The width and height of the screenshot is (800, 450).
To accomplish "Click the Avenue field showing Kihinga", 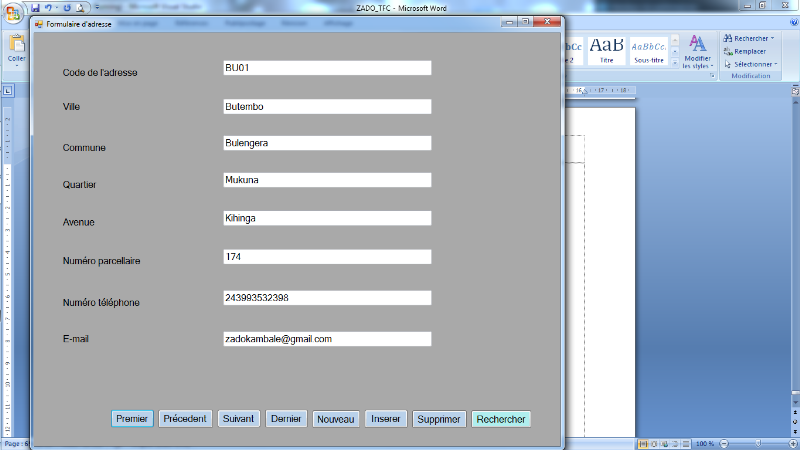I will 327,218.
